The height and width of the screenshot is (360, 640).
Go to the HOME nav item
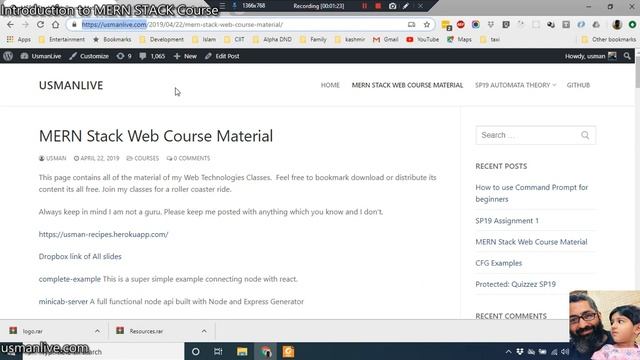click(x=330, y=85)
